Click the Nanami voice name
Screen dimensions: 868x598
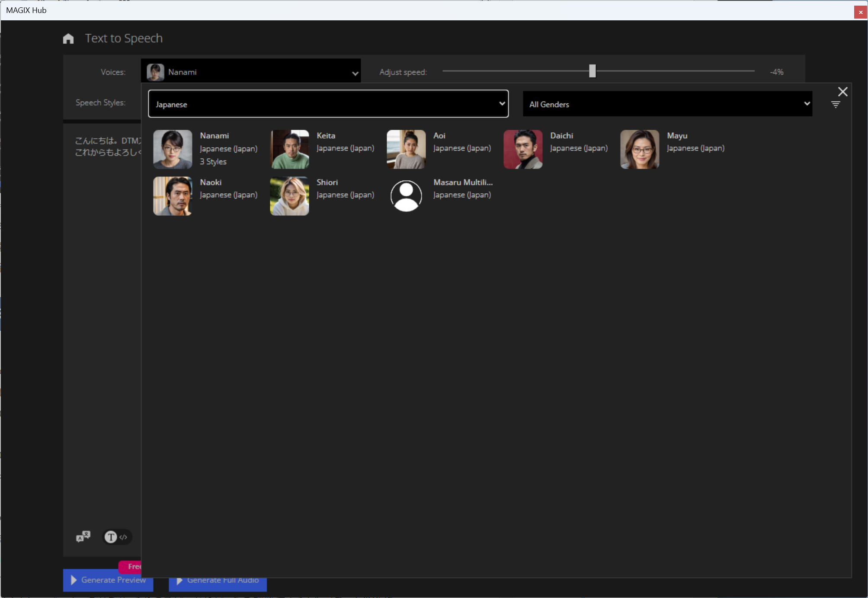click(214, 135)
